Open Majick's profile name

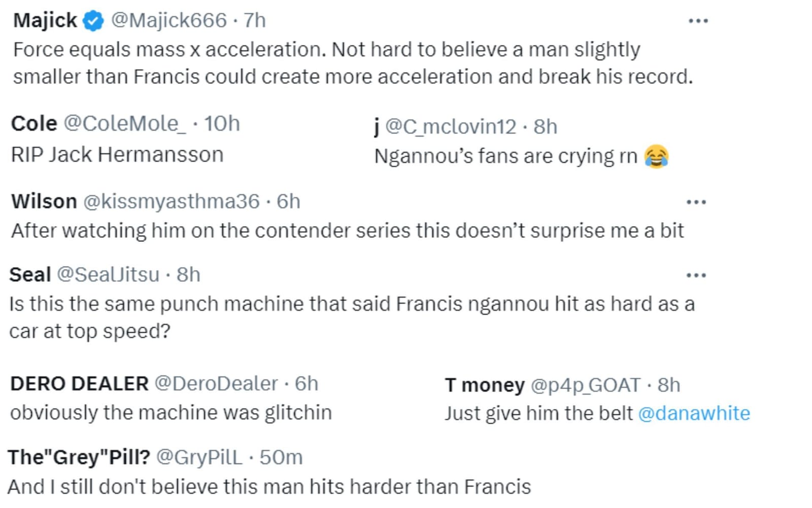45,21
